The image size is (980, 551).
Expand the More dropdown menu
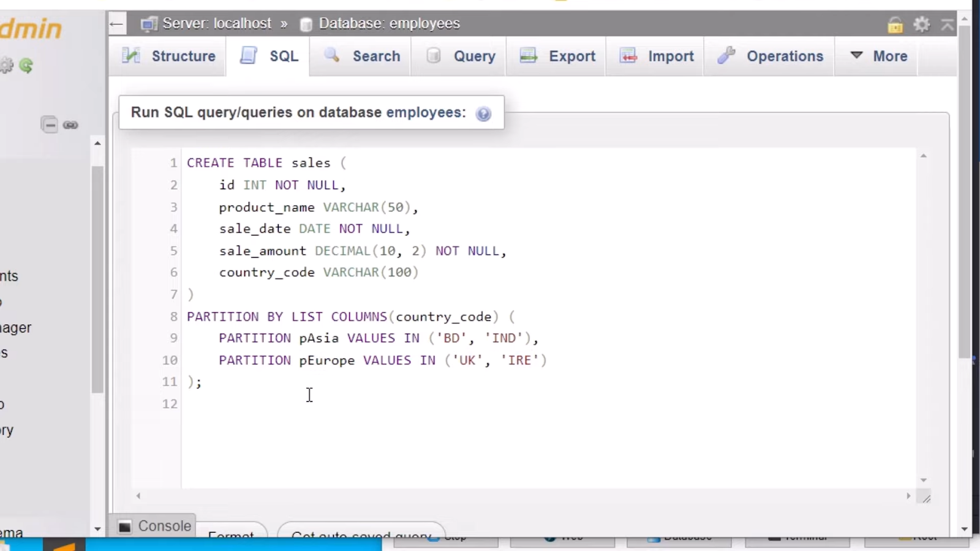tap(876, 56)
